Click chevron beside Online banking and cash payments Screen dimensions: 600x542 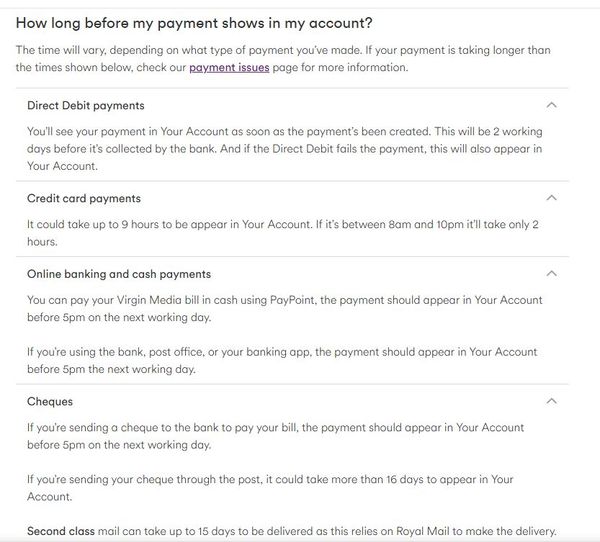551,274
